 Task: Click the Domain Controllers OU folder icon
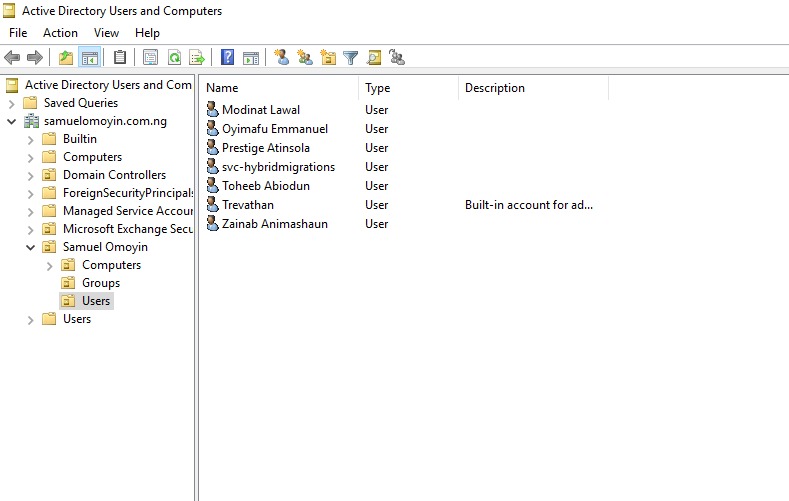49,175
